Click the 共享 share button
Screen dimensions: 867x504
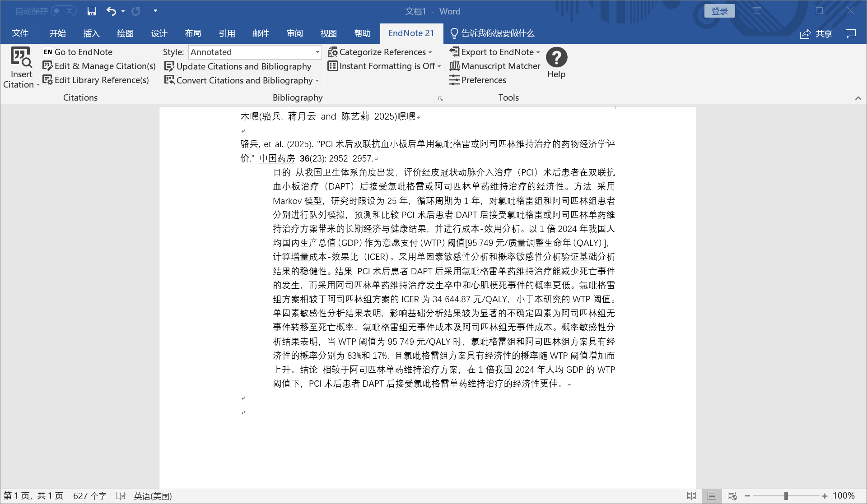pos(816,34)
